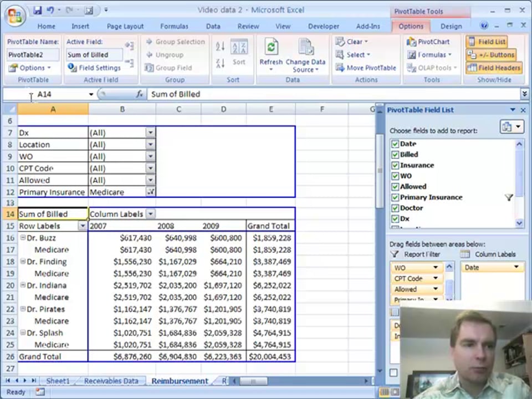532x399 pixels.
Task: Open field list layout options button
Action: (511, 126)
